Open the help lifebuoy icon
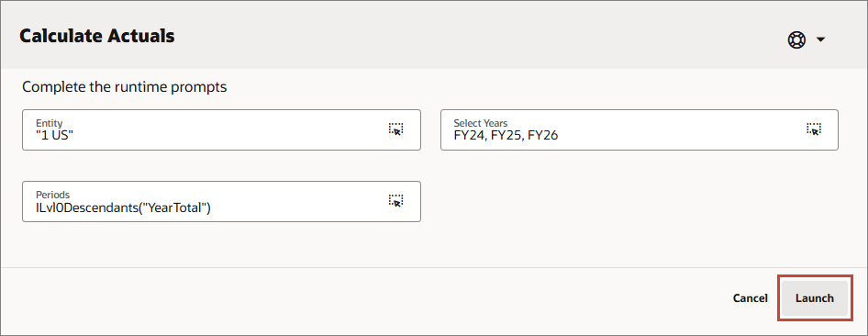This screenshot has height=336, width=868. 796,39
